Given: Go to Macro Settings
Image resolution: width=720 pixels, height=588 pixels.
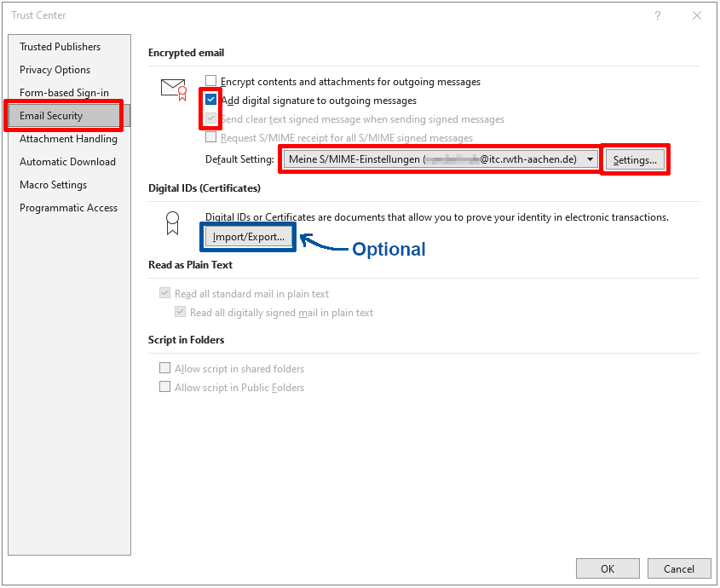Looking at the screenshot, I should [55, 184].
